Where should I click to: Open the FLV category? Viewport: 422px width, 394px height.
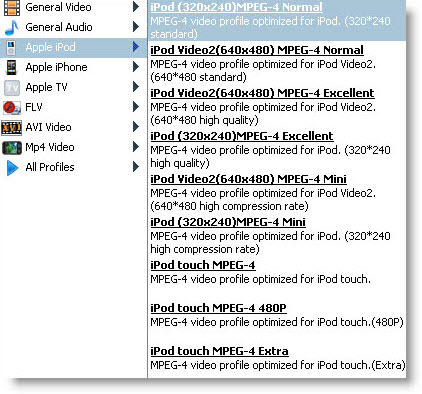(x=73, y=107)
